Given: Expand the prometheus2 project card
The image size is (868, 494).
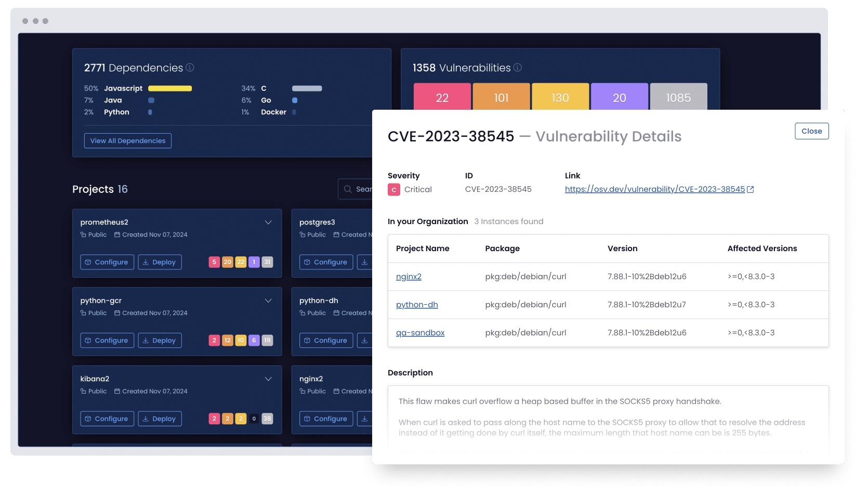Looking at the screenshot, I should tap(268, 223).
